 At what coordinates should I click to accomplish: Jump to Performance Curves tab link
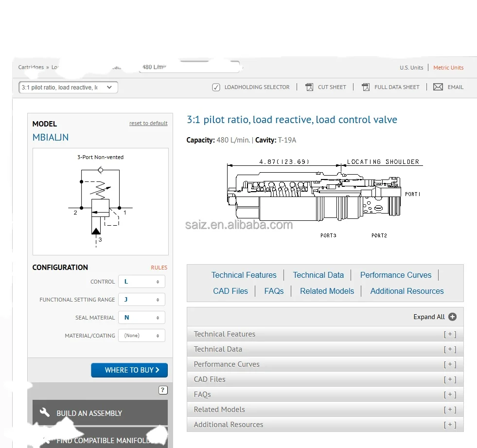396,275
